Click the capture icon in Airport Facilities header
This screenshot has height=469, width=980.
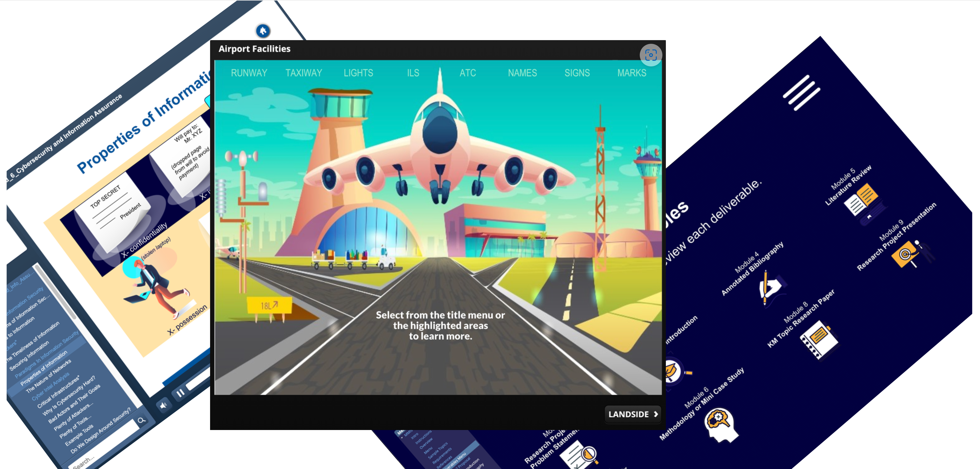click(651, 55)
